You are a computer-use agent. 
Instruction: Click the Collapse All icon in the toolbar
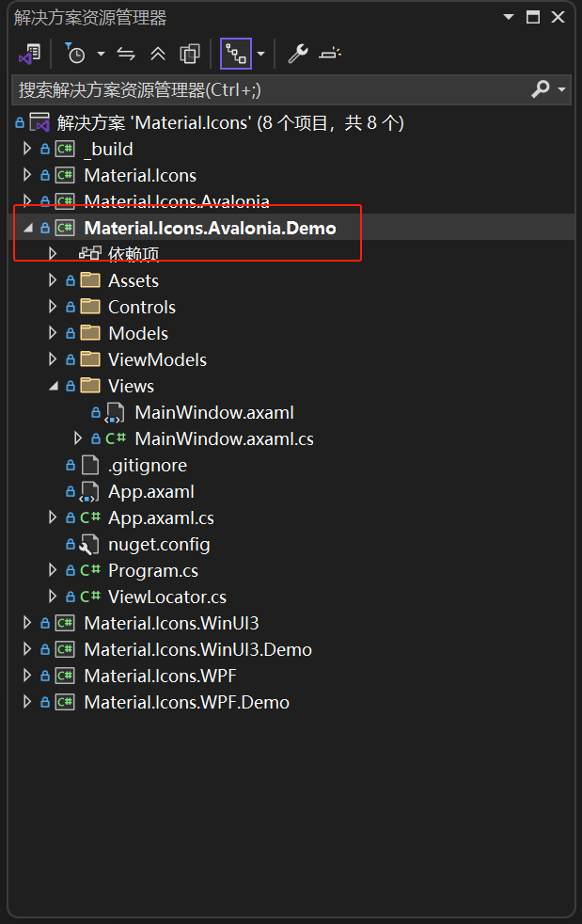(156, 54)
